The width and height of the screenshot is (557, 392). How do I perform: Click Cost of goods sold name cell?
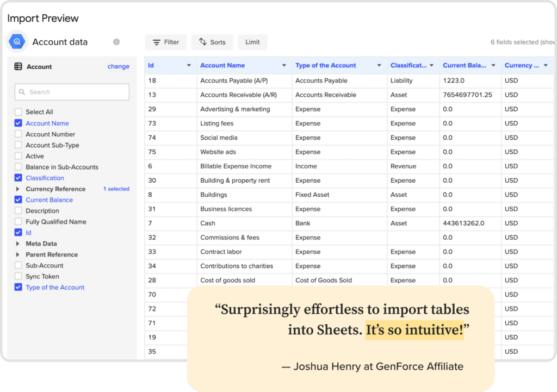(x=244, y=280)
